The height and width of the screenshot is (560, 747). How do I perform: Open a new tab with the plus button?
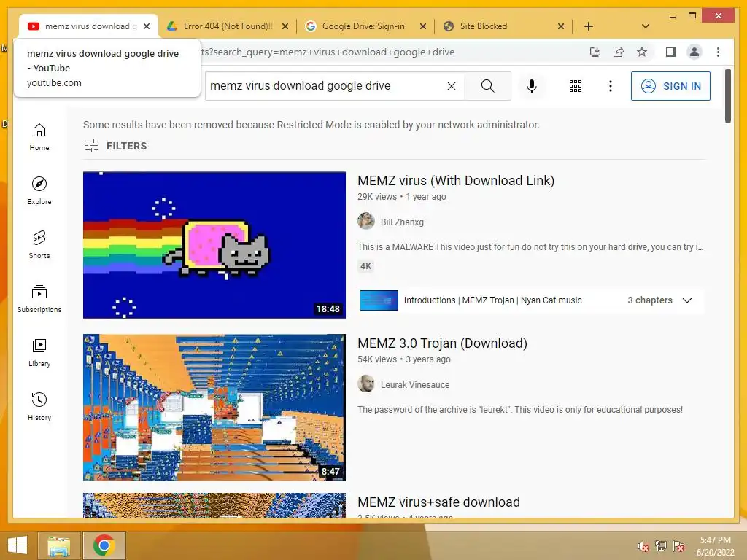click(x=589, y=26)
